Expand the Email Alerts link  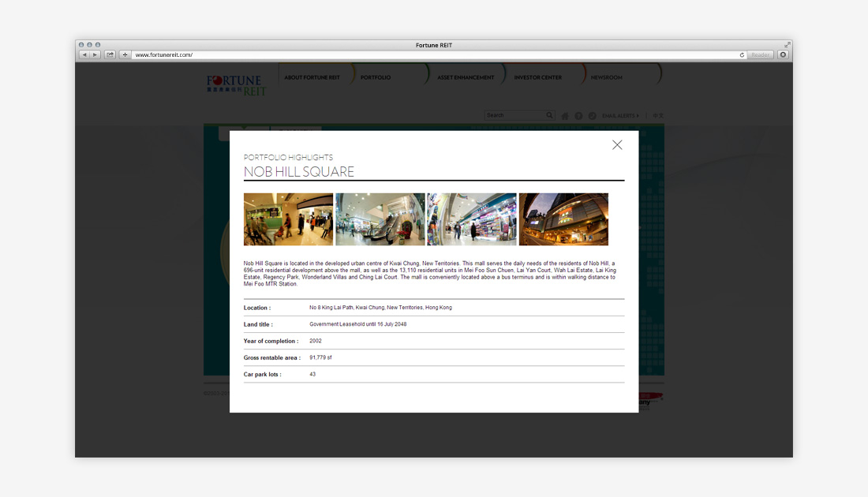[620, 116]
